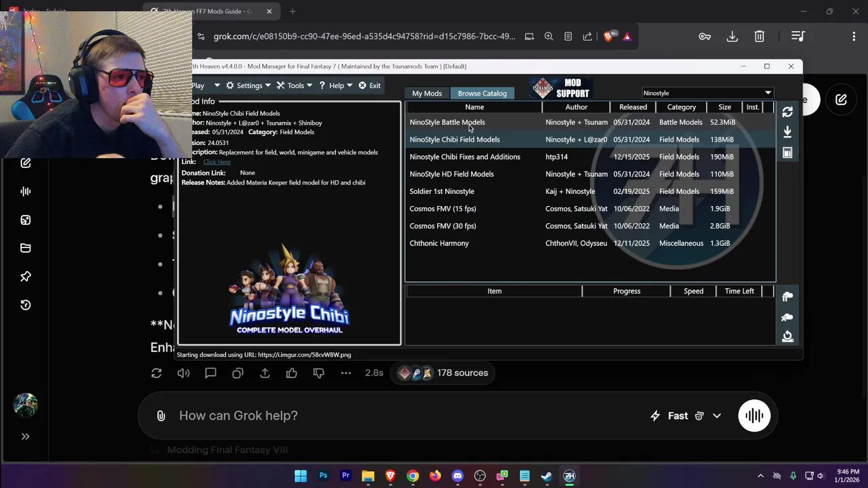Select NinoStyle Battle Models row
The height and width of the screenshot is (488, 868).
coord(590,122)
